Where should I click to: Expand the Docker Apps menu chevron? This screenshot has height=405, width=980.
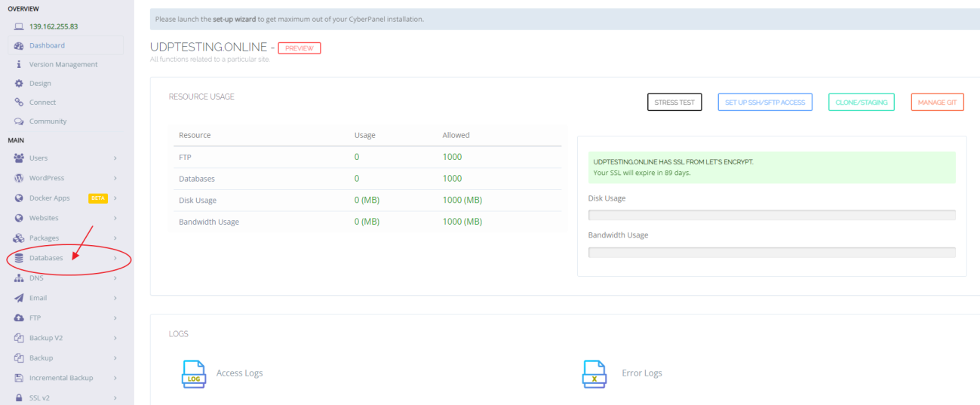coord(115,198)
